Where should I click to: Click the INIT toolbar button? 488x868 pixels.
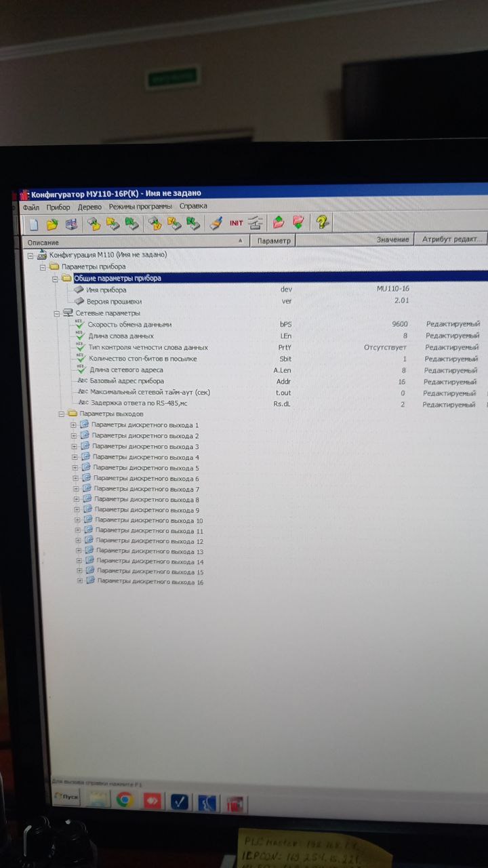pyautogui.click(x=236, y=222)
